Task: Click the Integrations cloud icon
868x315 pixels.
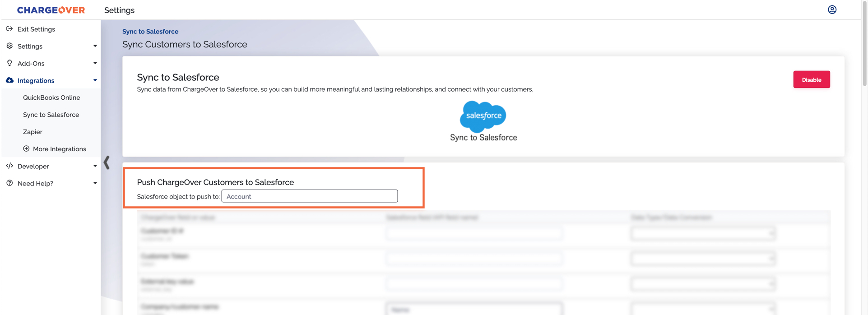Action: pyautogui.click(x=9, y=80)
